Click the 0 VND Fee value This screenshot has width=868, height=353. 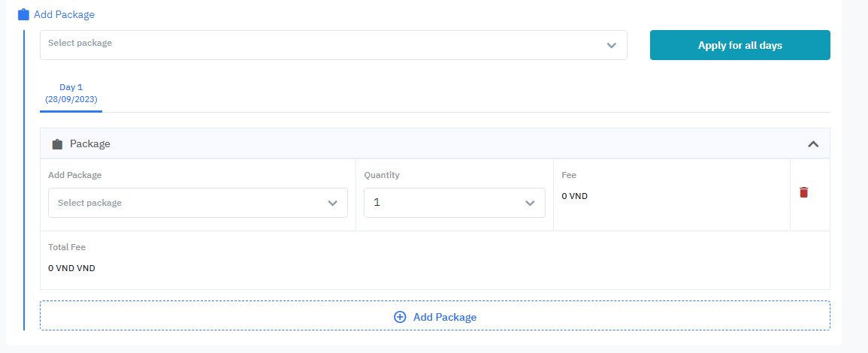click(x=574, y=196)
